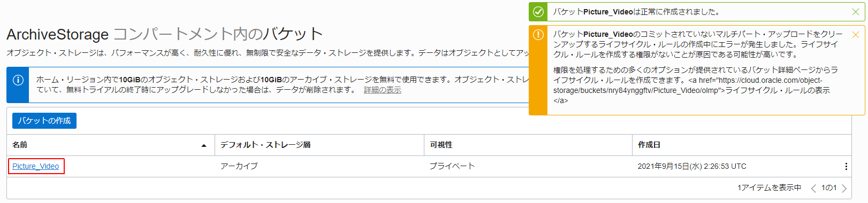Go to the previous page chevron
The width and height of the screenshot is (868, 203).
point(813,188)
